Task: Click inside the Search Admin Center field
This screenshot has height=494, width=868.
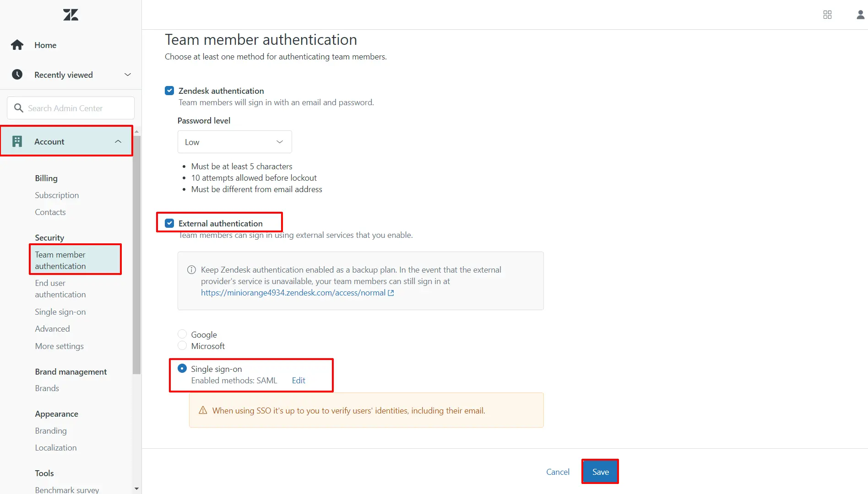Action: coord(70,108)
